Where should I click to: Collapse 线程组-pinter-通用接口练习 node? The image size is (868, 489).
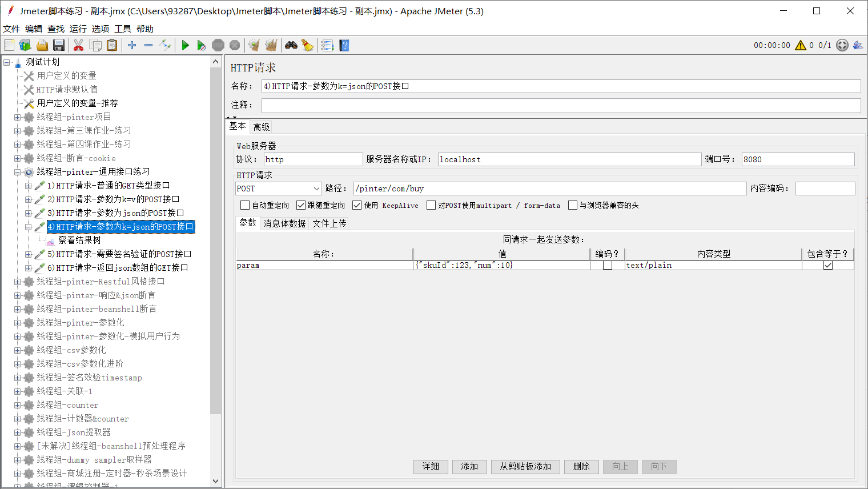click(17, 172)
